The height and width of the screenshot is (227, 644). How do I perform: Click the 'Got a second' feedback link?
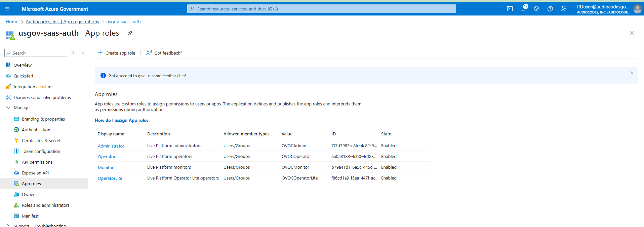coord(147,76)
